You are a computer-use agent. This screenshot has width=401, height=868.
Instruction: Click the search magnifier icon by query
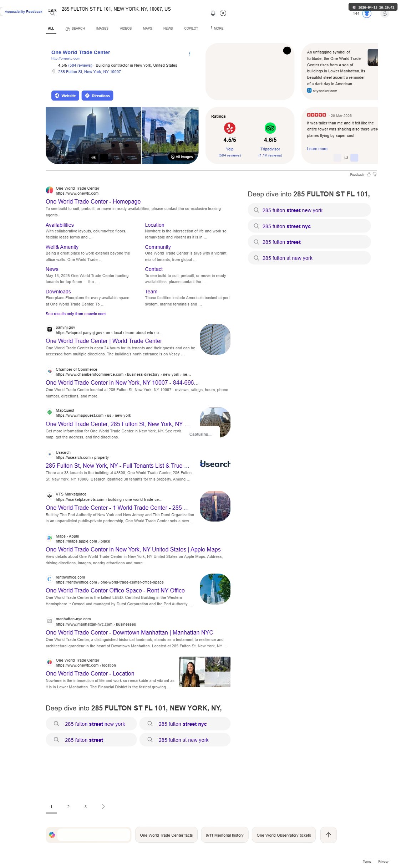click(52, 13)
